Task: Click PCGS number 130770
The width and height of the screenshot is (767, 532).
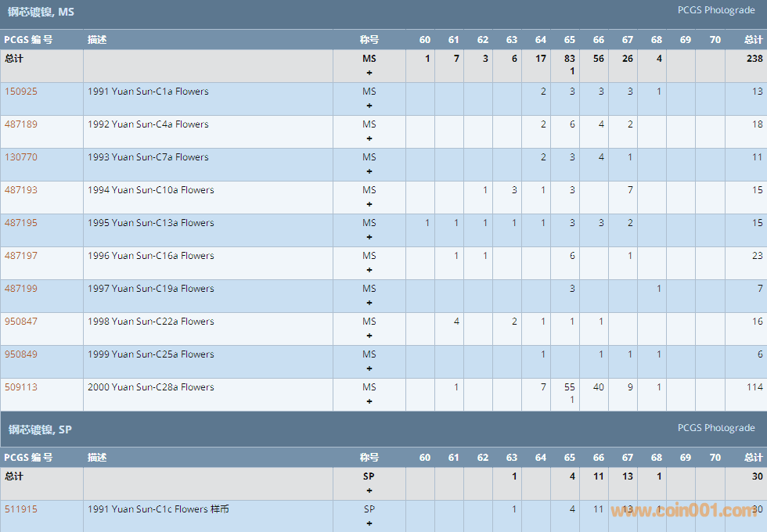Action: (x=21, y=157)
